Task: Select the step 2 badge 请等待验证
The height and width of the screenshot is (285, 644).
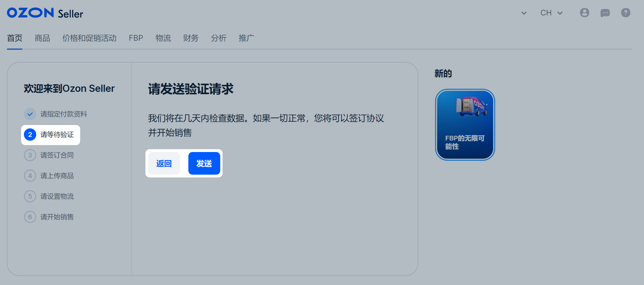Action: pos(30,135)
